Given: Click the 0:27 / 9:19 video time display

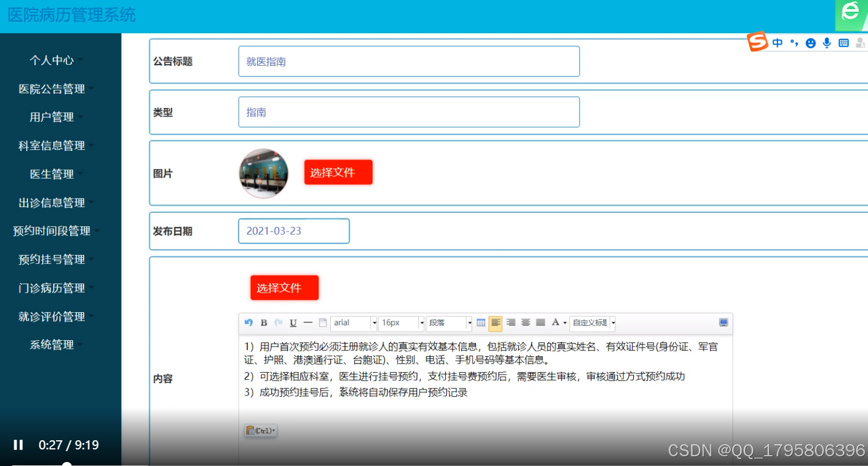Looking at the screenshot, I should pos(69,445).
